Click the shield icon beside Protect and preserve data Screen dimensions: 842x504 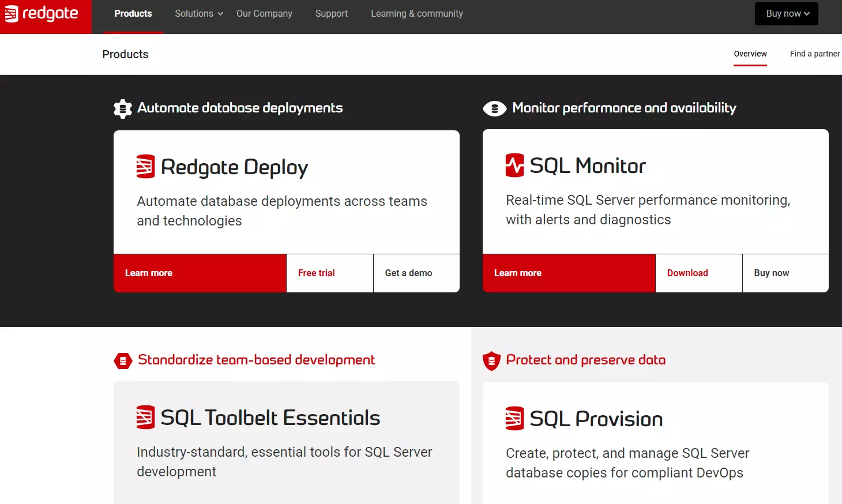click(x=491, y=361)
